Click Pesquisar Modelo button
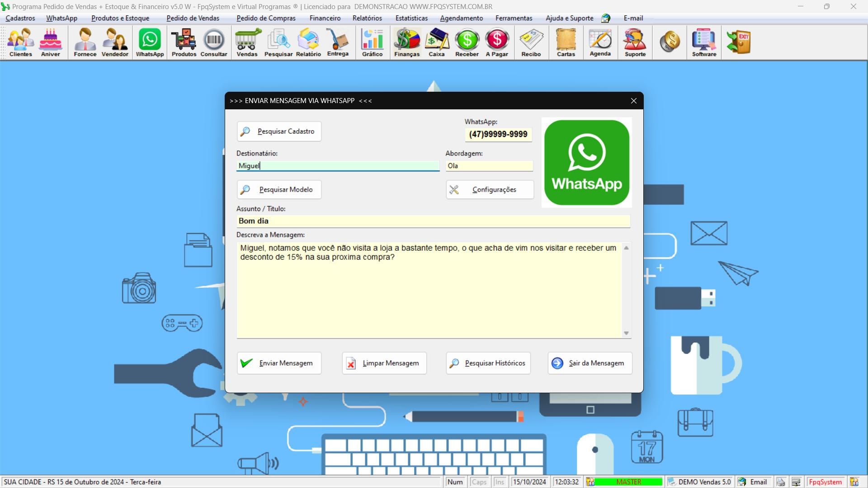This screenshot has width=868, height=488. [x=278, y=189]
